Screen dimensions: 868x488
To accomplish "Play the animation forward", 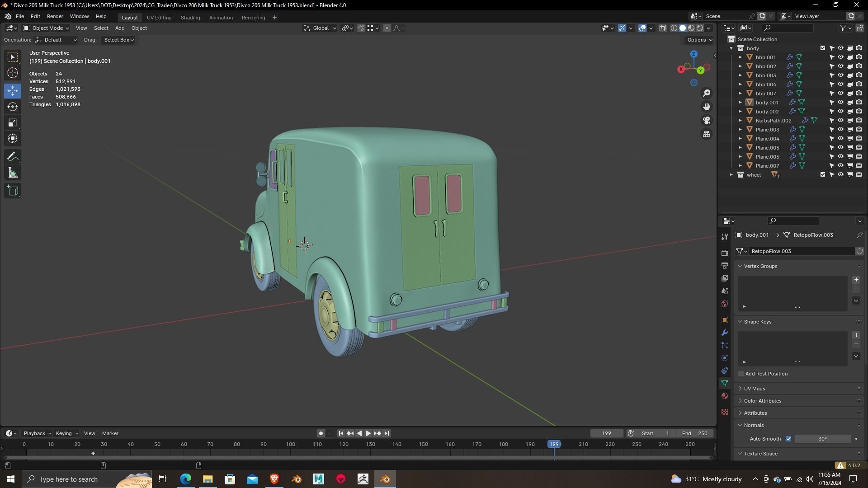I will tap(368, 433).
